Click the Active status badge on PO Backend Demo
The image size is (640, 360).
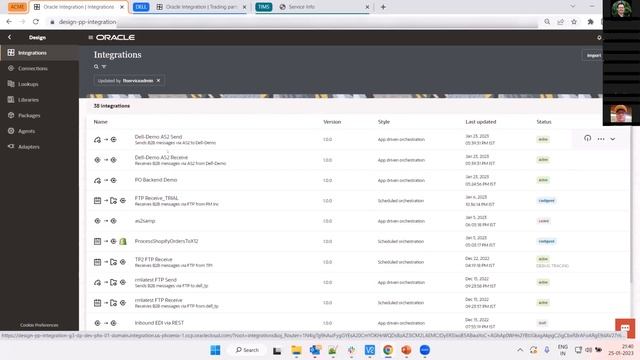[x=543, y=180]
